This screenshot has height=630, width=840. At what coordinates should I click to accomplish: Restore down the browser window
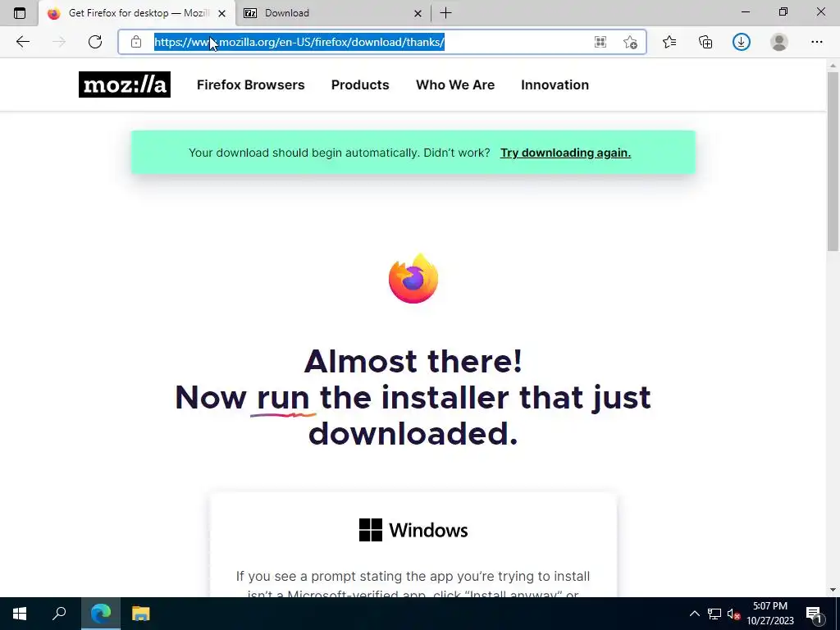[783, 11]
